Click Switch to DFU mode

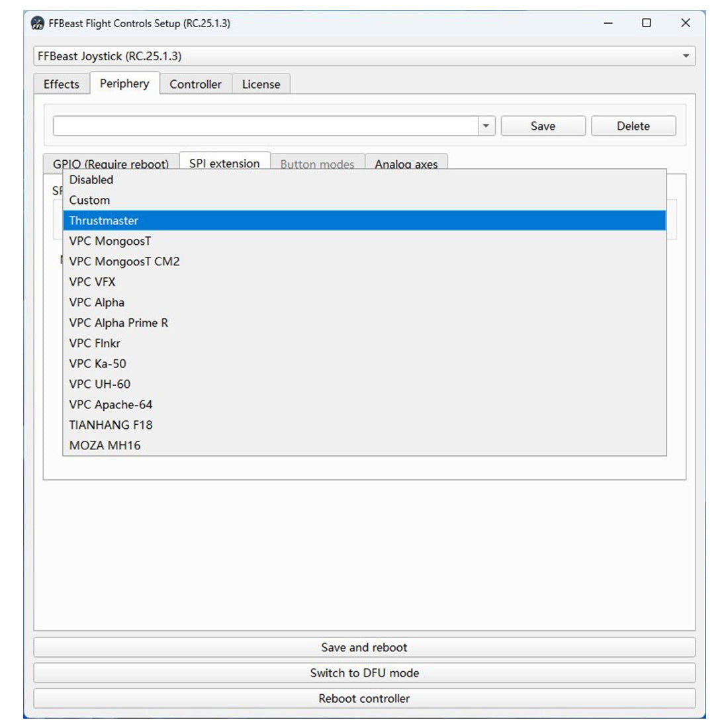click(x=364, y=672)
